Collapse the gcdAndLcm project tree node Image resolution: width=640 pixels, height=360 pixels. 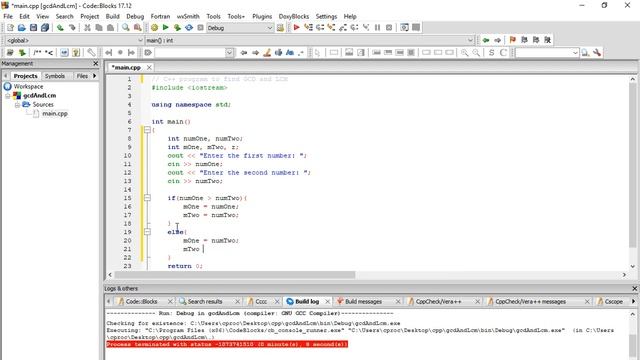click(8, 96)
